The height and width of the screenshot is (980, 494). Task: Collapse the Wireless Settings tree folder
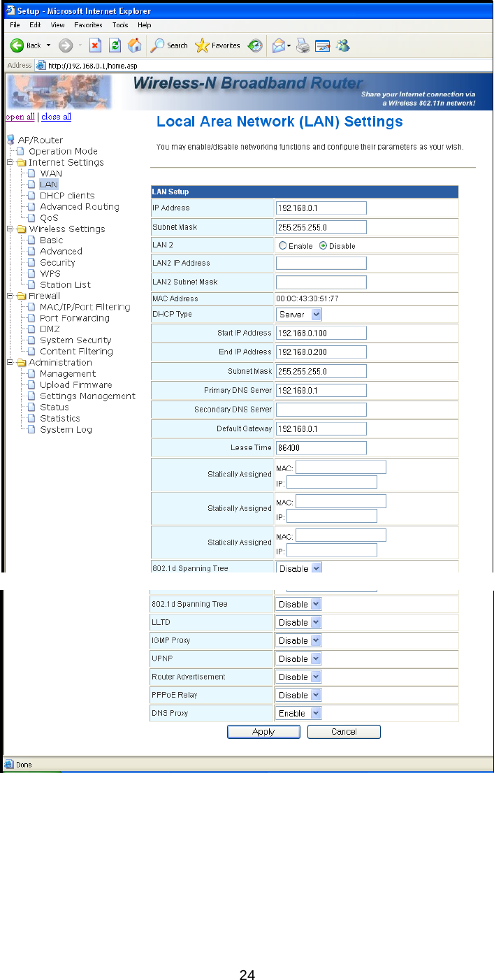coord(10,229)
